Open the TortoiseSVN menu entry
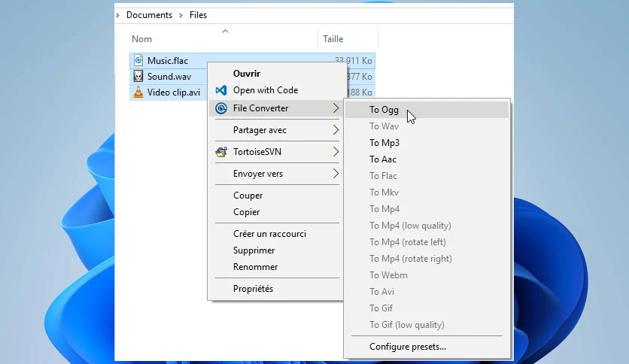Viewport: 629px width, 364px height. [257, 152]
